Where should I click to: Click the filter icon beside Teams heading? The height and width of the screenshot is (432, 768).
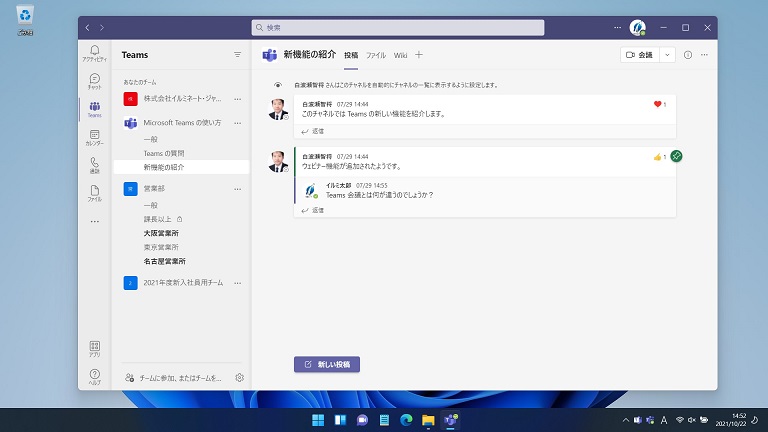(238, 55)
